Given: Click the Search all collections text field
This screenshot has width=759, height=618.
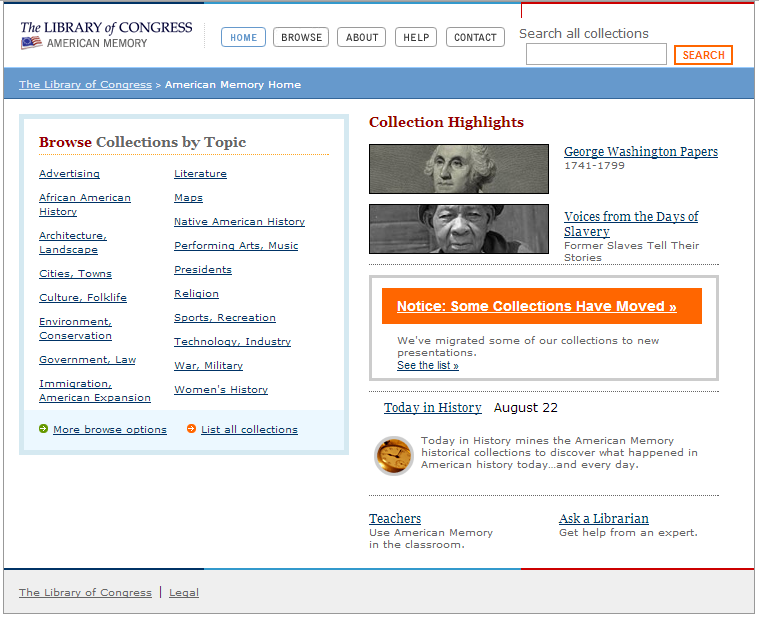Looking at the screenshot, I should [x=596, y=54].
